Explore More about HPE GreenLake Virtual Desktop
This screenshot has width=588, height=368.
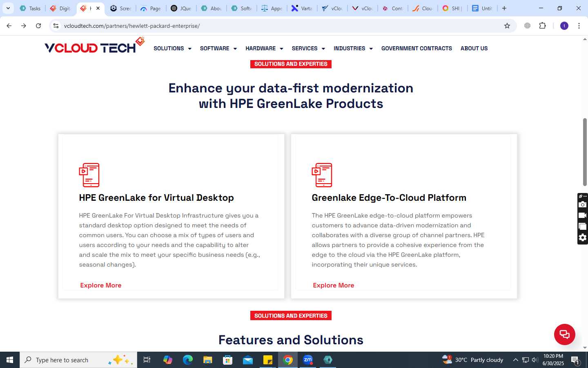(x=100, y=285)
